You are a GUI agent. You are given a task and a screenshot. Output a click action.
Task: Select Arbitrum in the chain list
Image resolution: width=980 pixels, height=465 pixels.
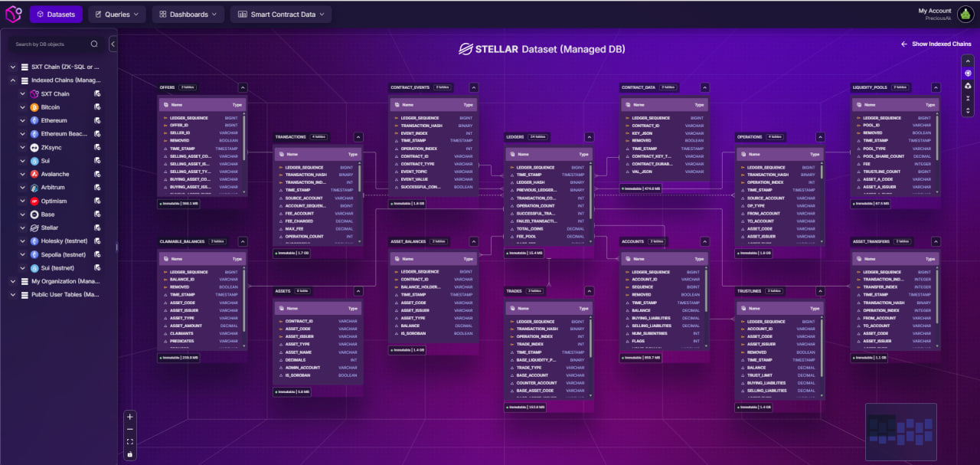[x=53, y=187]
